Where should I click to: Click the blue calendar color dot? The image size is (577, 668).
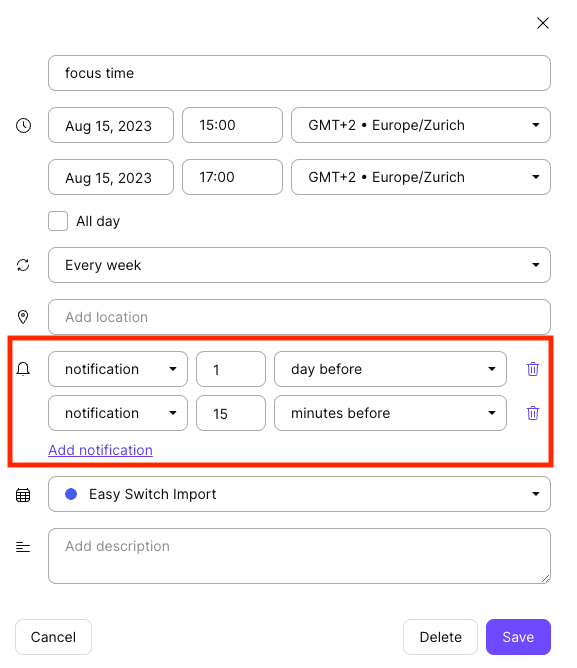(x=71, y=494)
